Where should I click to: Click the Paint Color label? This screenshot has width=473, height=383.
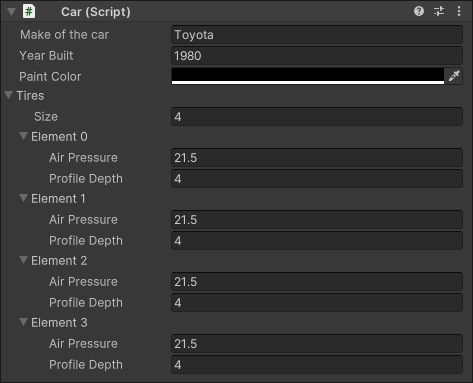(x=50, y=77)
